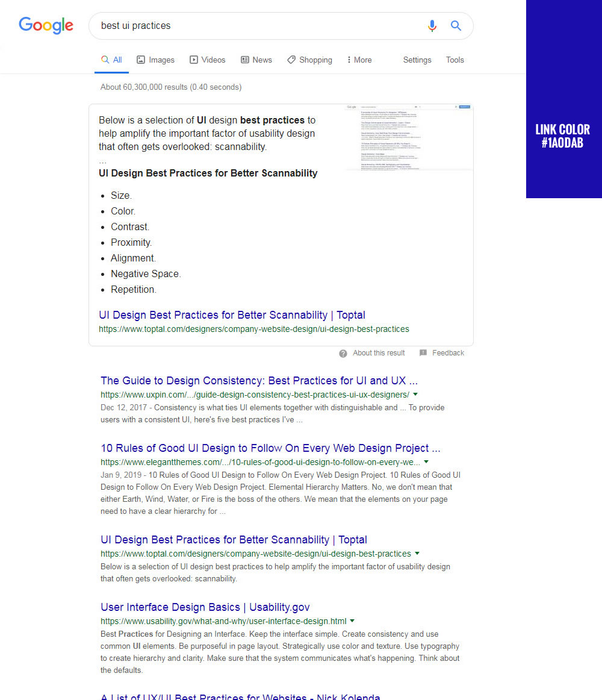
Task: Select the Shopping tab
Action: [x=309, y=60]
